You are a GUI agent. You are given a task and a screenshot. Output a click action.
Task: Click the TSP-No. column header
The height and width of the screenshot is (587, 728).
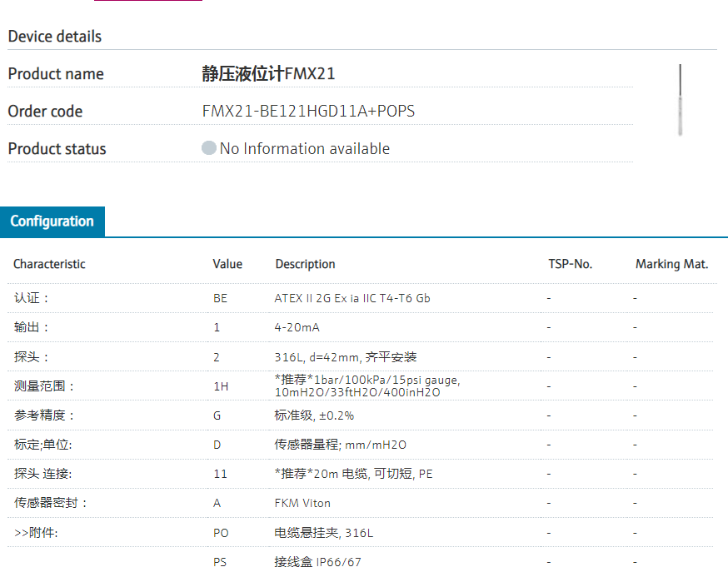[570, 264]
